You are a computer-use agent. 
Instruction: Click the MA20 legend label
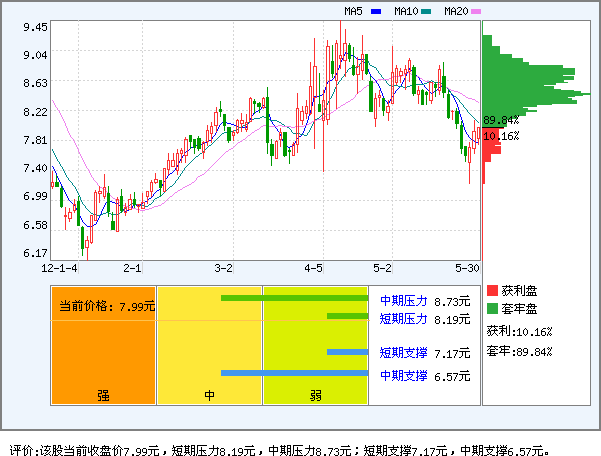456,11
